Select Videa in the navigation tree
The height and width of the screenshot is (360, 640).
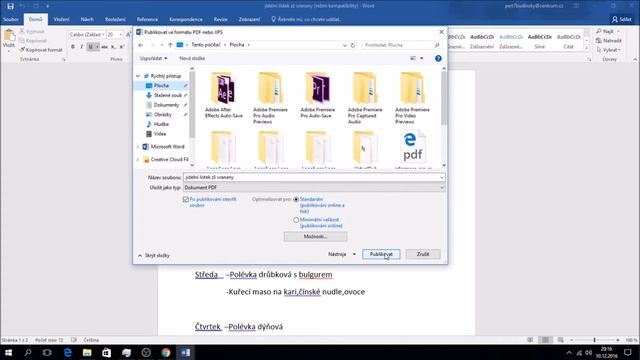click(x=160, y=134)
